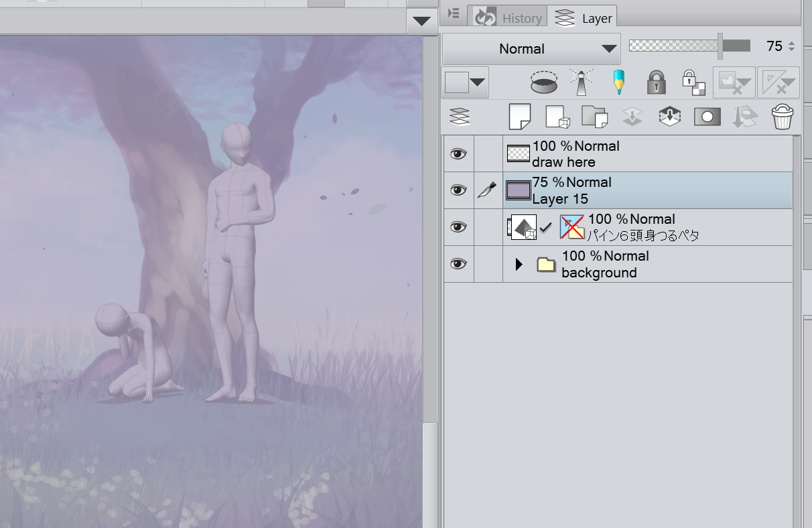Click the Delete Layer trash icon
The width and height of the screenshot is (812, 528).
point(783,117)
